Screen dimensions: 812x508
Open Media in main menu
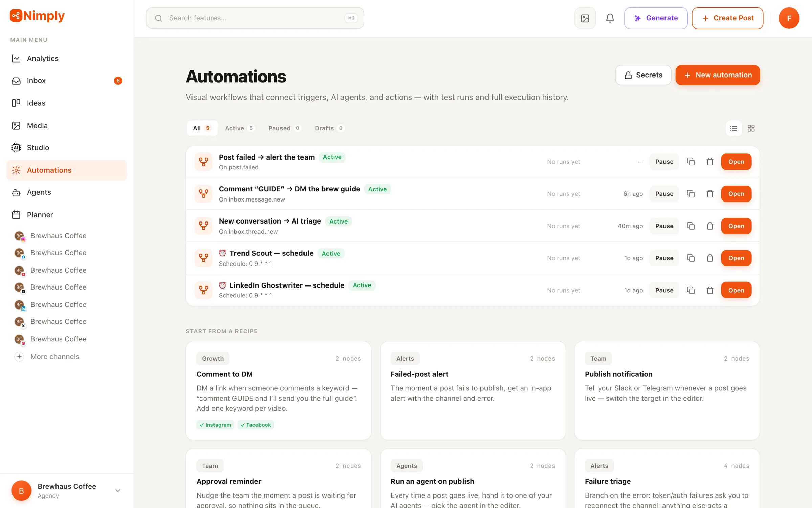67,126
